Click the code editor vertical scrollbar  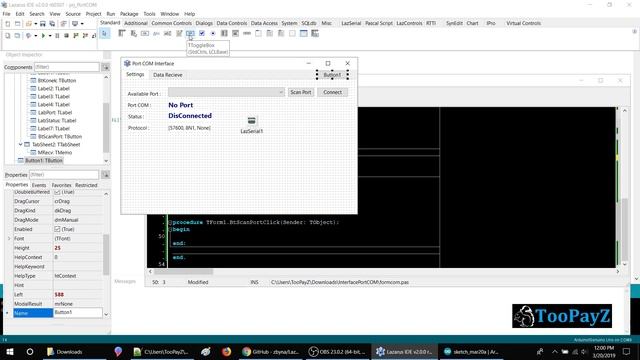pyautogui.click(x=624, y=187)
